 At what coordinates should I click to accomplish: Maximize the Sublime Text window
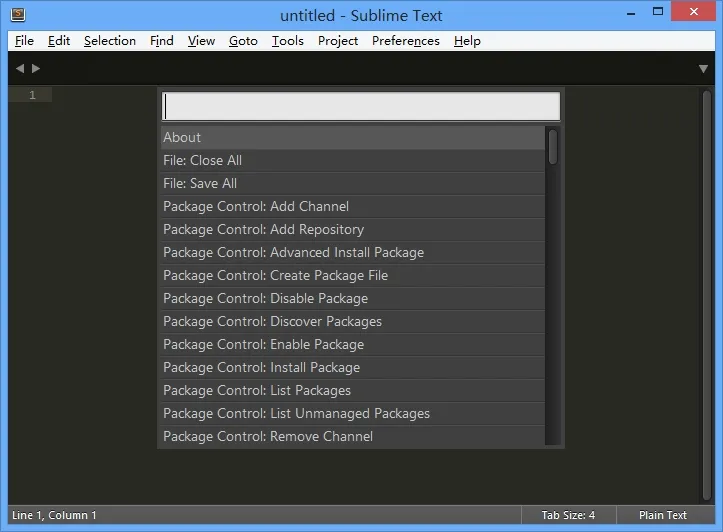tap(658, 12)
